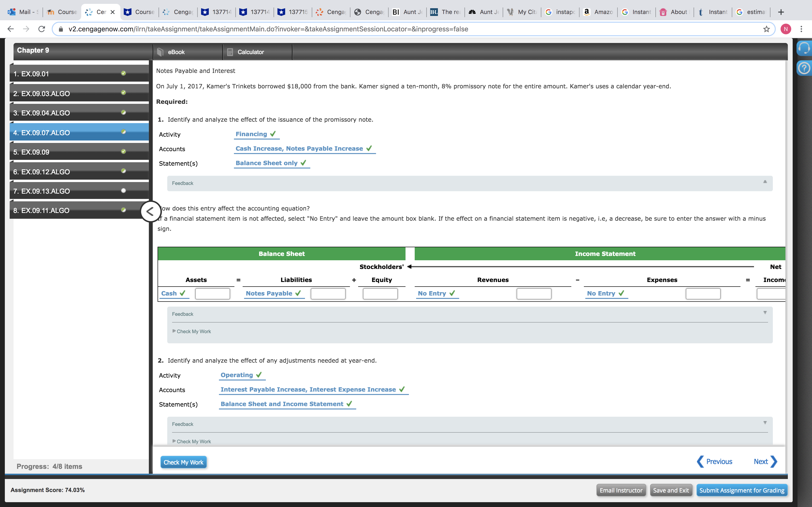This screenshot has height=507, width=812.
Task: Collapse the first Feedback panel arrow
Action: [x=765, y=182]
